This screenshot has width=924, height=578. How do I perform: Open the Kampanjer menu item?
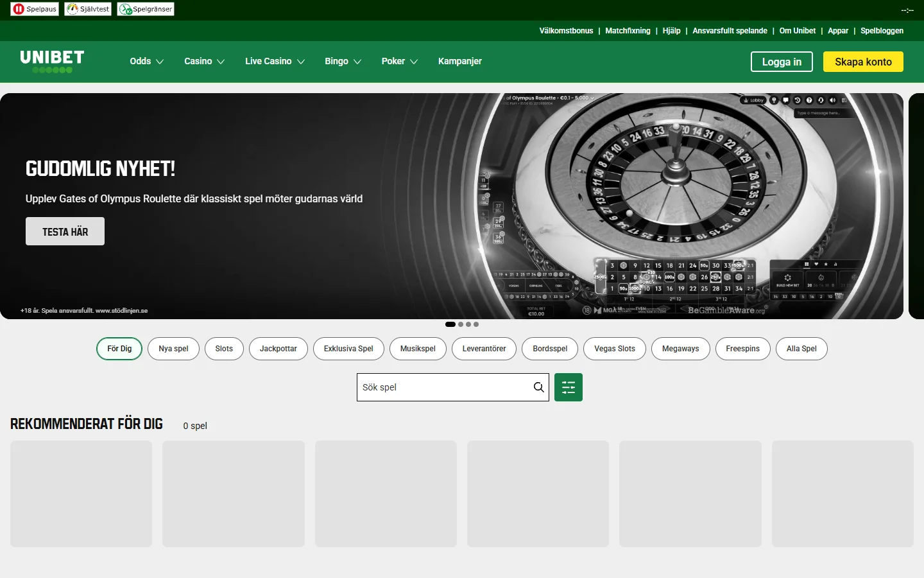pyautogui.click(x=460, y=61)
